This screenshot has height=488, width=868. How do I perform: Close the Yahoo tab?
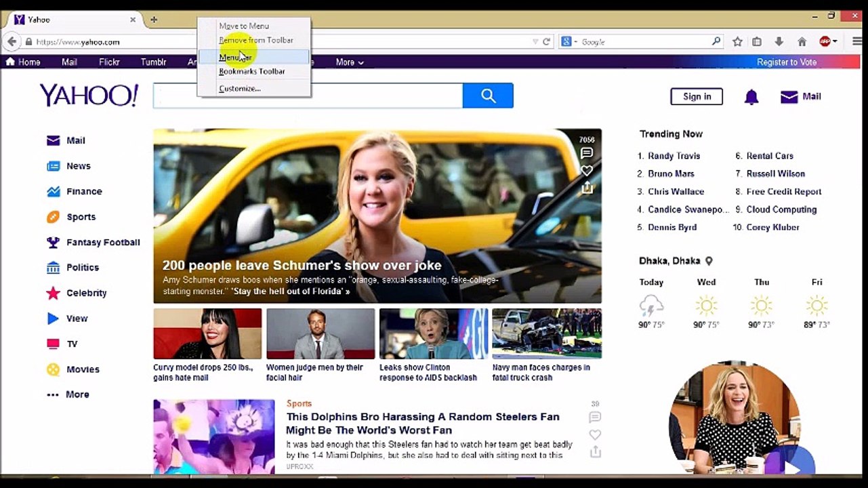coord(133,20)
